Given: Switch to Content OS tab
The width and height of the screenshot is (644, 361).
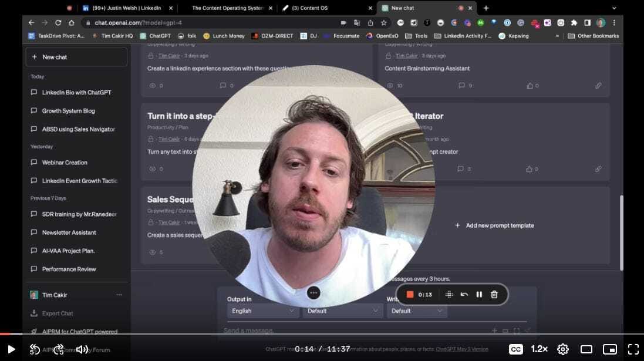Looking at the screenshot, I should (x=309, y=8).
